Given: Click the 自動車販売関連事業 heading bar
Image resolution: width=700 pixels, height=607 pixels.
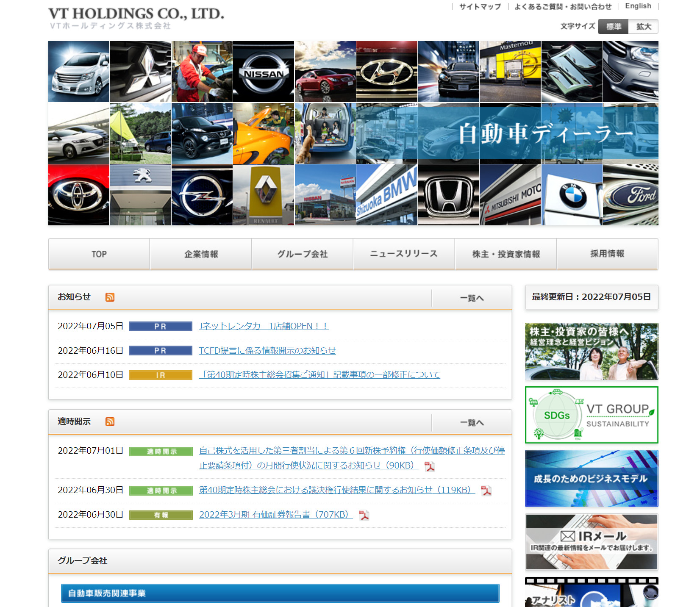Looking at the screenshot, I should [x=280, y=593].
